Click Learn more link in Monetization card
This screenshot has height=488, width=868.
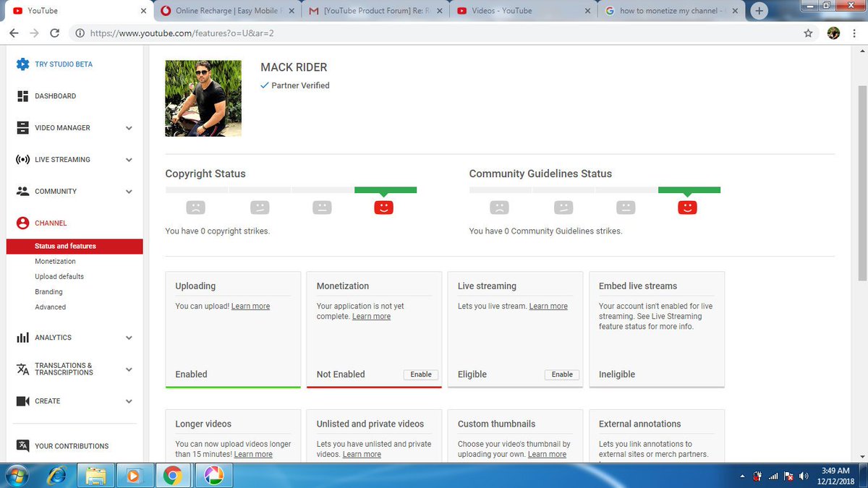371,317
